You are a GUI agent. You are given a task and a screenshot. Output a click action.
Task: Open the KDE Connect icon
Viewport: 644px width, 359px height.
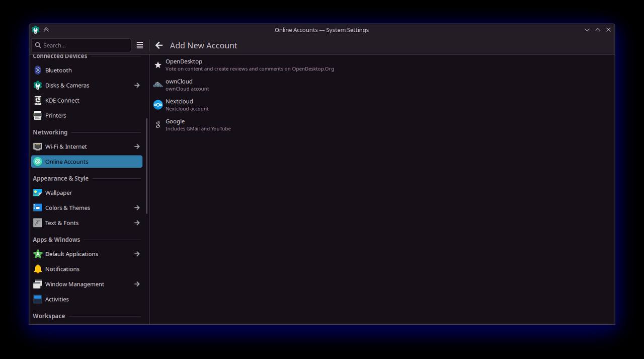point(38,101)
